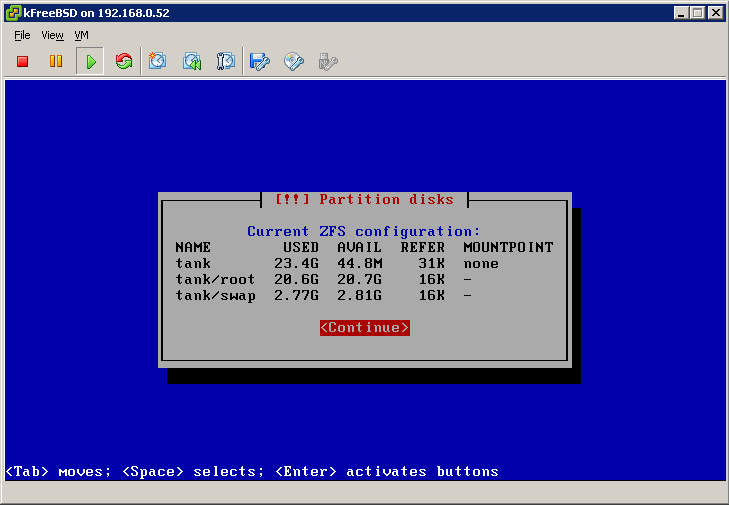Pause the virtual machine

click(56, 61)
